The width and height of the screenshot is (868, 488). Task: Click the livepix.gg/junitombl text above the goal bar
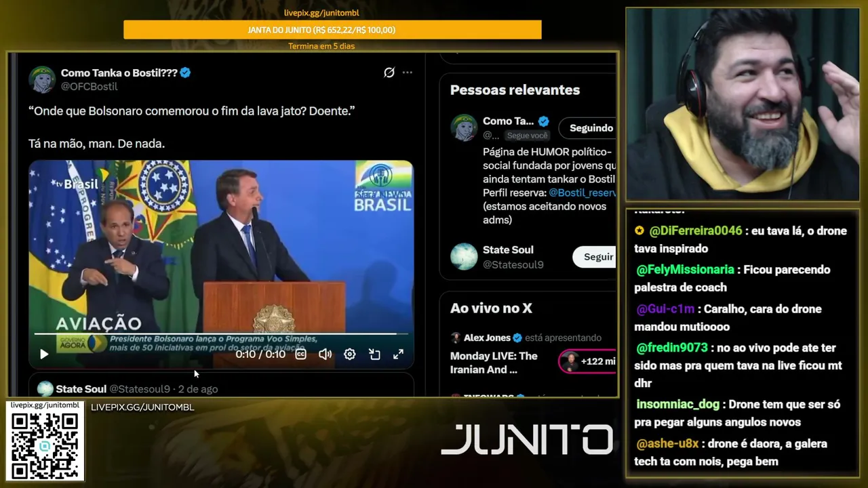pyautogui.click(x=321, y=13)
